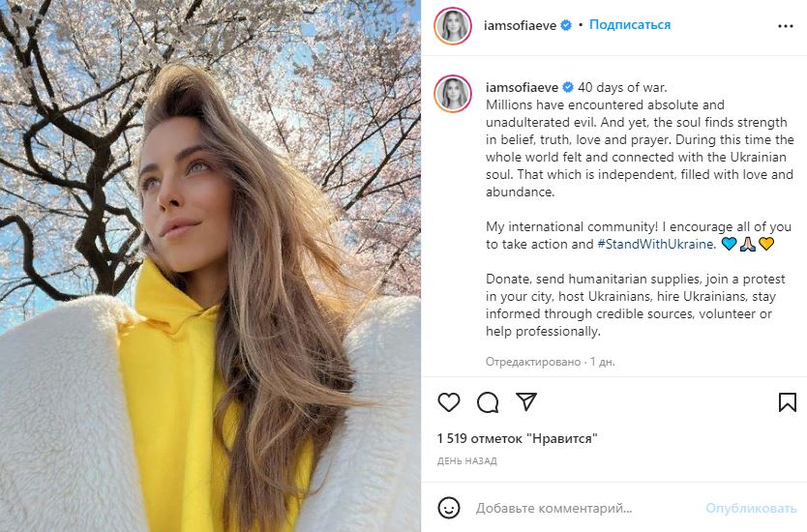Click the ДЕНЬ НАЗАД timestamp

coord(466,461)
